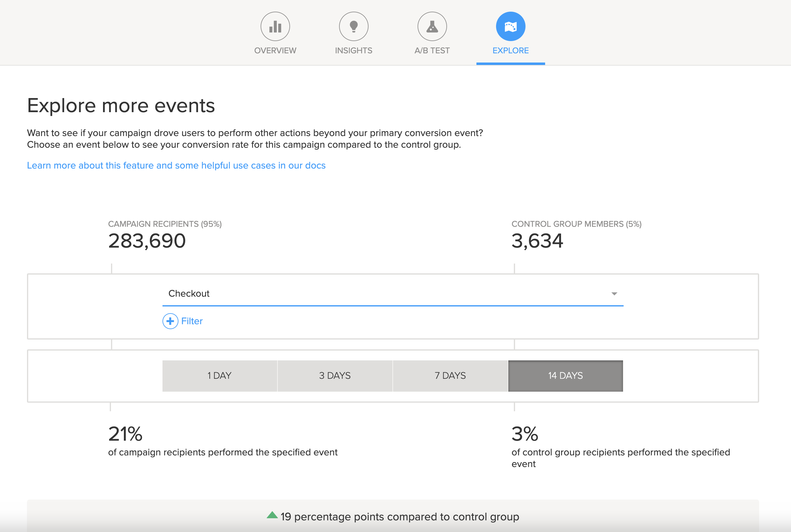Click the Filter text link
This screenshot has height=532, width=791.
click(192, 321)
